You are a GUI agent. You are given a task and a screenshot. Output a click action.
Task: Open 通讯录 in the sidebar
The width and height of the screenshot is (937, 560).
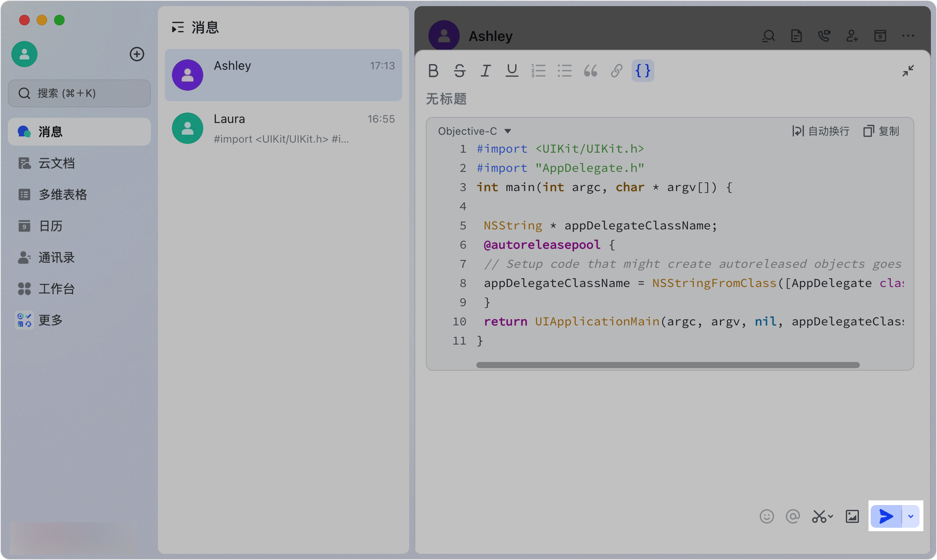[x=79, y=257]
